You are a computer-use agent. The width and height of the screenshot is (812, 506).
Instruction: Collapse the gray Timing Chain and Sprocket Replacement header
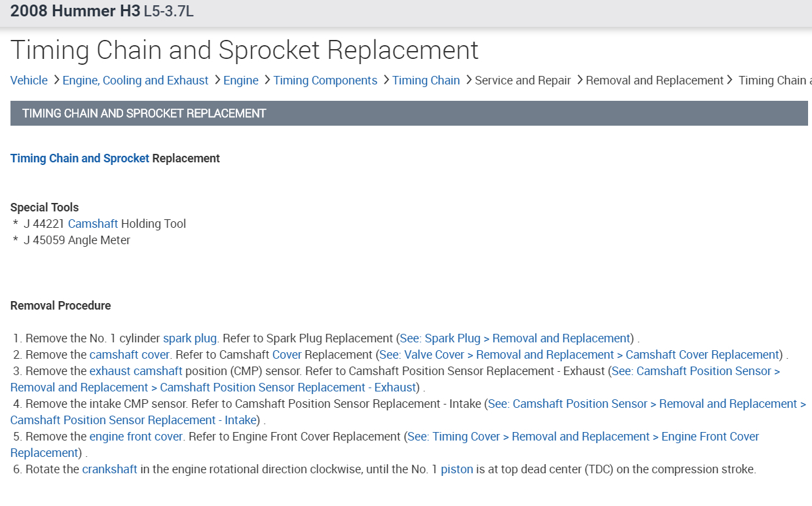409,113
